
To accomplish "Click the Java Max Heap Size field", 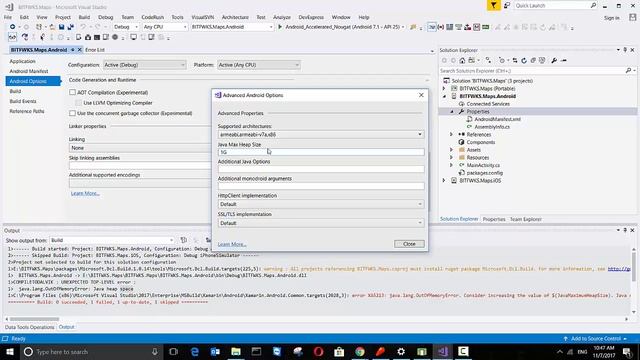I will click(321, 152).
